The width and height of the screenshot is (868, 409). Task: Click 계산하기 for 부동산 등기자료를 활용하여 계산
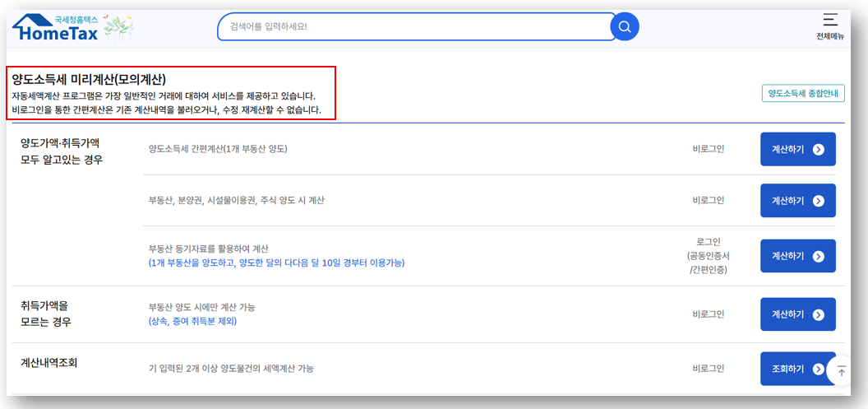[x=797, y=256]
